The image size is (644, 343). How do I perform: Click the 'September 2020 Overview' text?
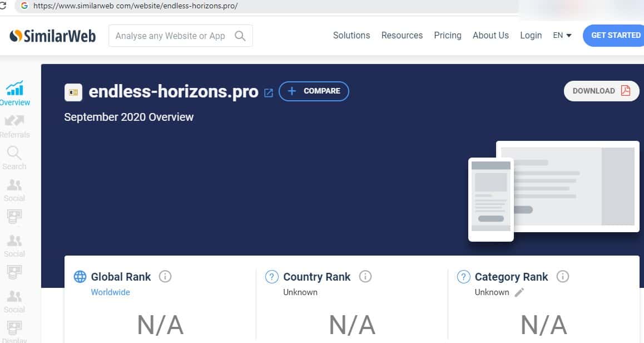point(128,117)
